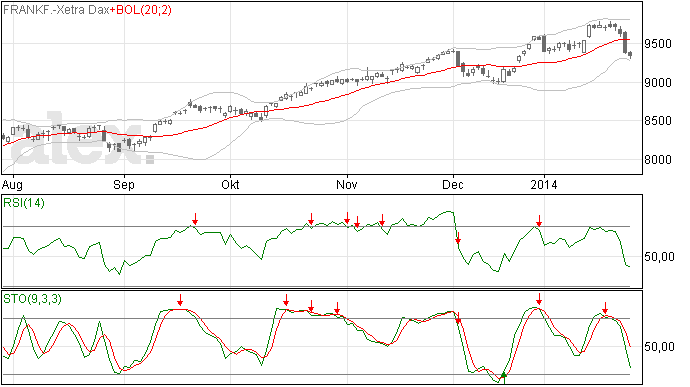Click the 2014 date axis label
Viewport: 690px width, 387px height.
(x=544, y=184)
